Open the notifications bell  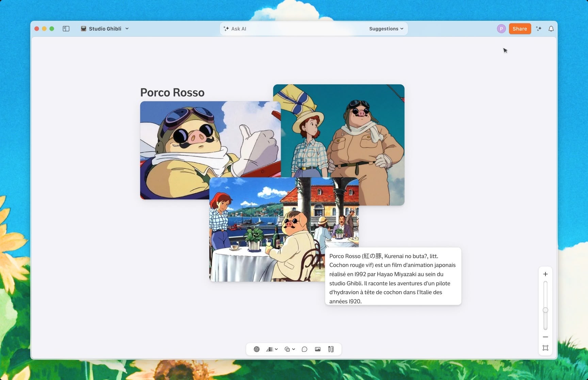point(551,29)
